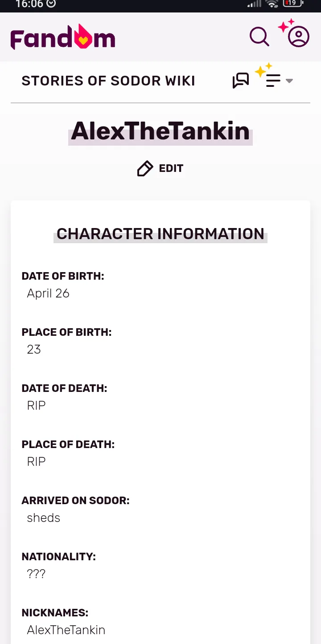The image size is (321, 644).
Task: Tap the Character Information heading
Action: click(x=160, y=234)
